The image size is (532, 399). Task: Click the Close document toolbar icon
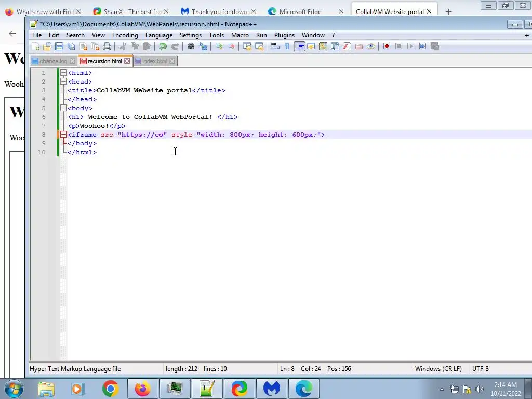[x=83, y=46]
